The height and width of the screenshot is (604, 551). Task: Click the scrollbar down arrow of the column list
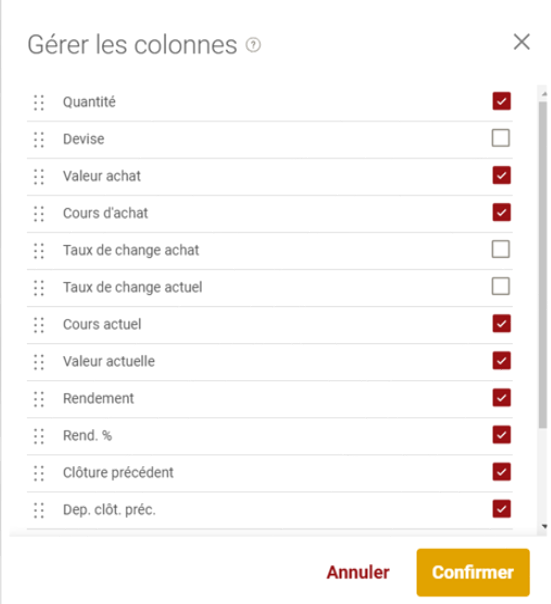(x=544, y=526)
